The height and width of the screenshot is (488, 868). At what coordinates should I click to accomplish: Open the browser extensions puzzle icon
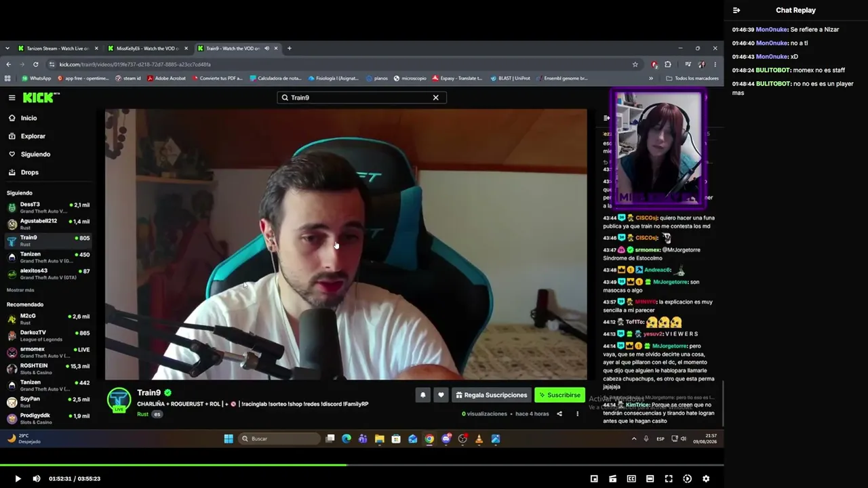pos(668,64)
